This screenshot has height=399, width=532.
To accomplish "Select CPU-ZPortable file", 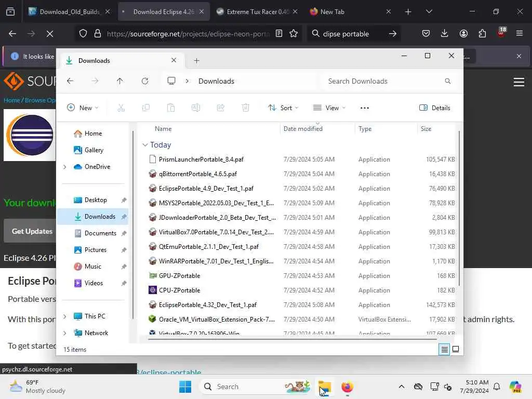I will coord(179,290).
